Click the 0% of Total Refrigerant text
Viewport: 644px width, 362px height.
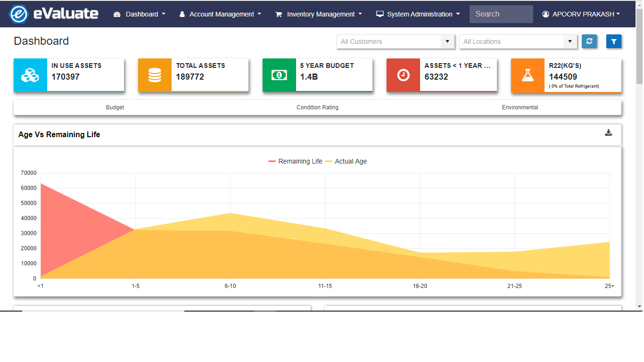(x=574, y=86)
